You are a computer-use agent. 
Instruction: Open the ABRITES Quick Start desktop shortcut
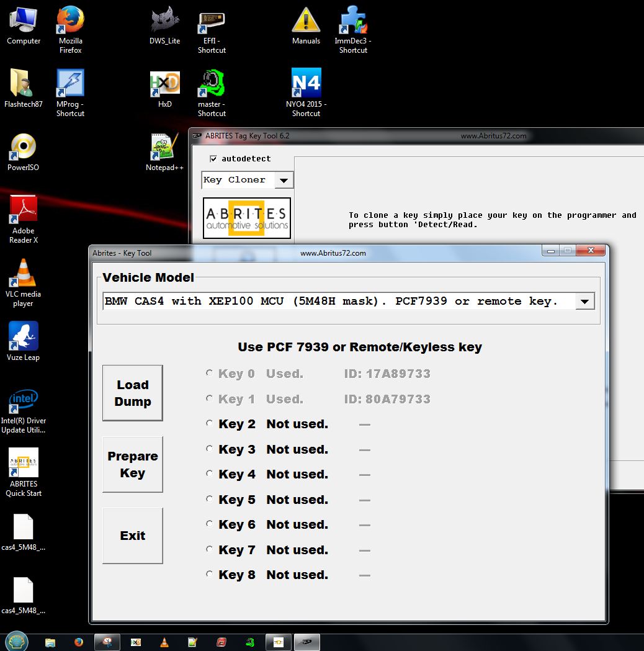pyautogui.click(x=24, y=463)
